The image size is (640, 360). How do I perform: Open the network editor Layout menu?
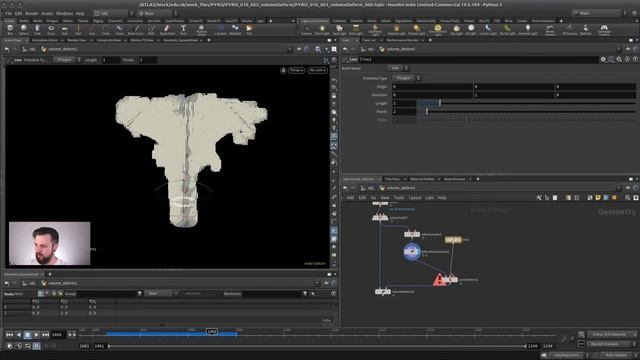[415, 198]
